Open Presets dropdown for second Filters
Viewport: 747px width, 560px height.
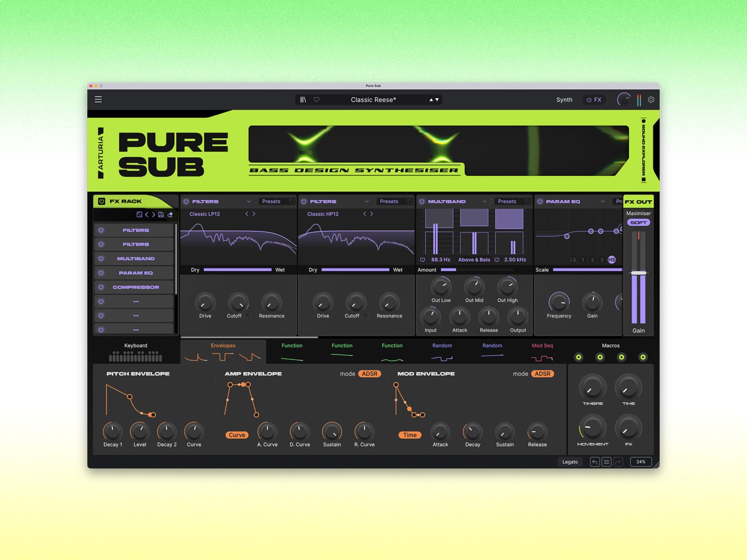point(389,202)
